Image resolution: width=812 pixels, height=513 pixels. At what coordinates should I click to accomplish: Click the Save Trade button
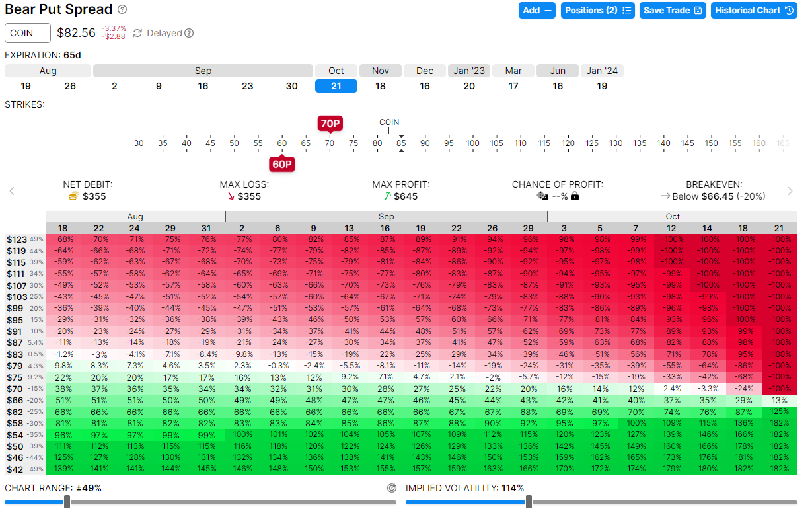(x=673, y=10)
